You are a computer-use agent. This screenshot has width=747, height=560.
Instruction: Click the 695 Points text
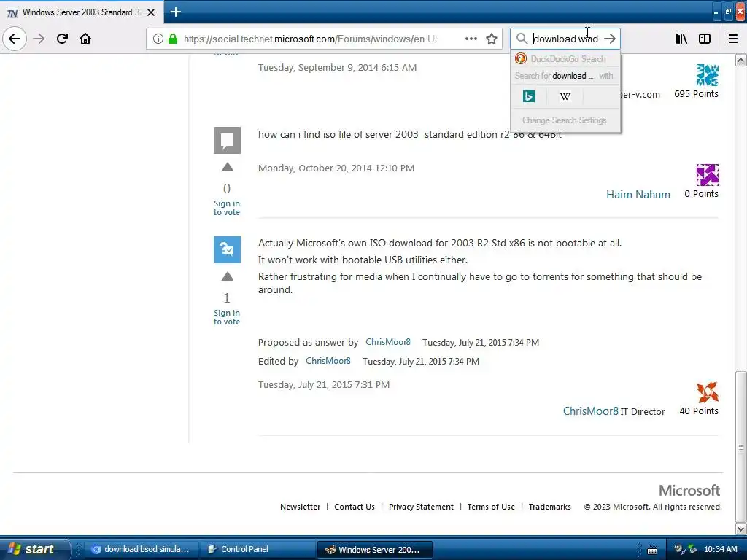[696, 94]
